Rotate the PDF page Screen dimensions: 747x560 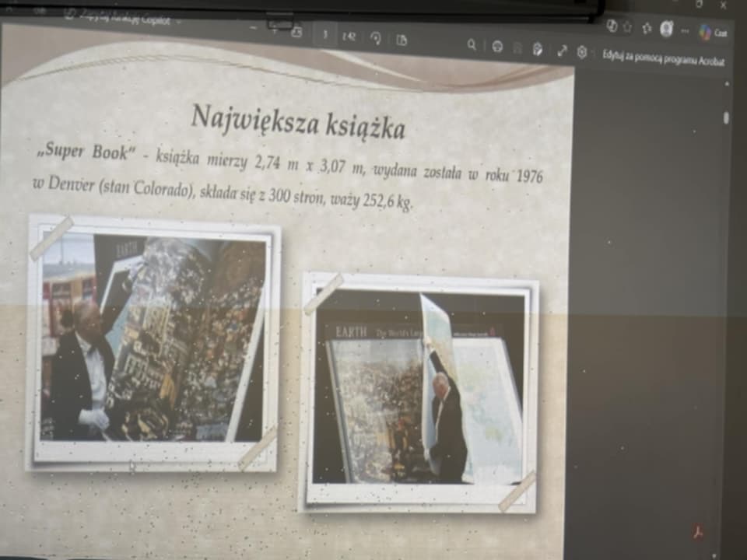pos(376,38)
